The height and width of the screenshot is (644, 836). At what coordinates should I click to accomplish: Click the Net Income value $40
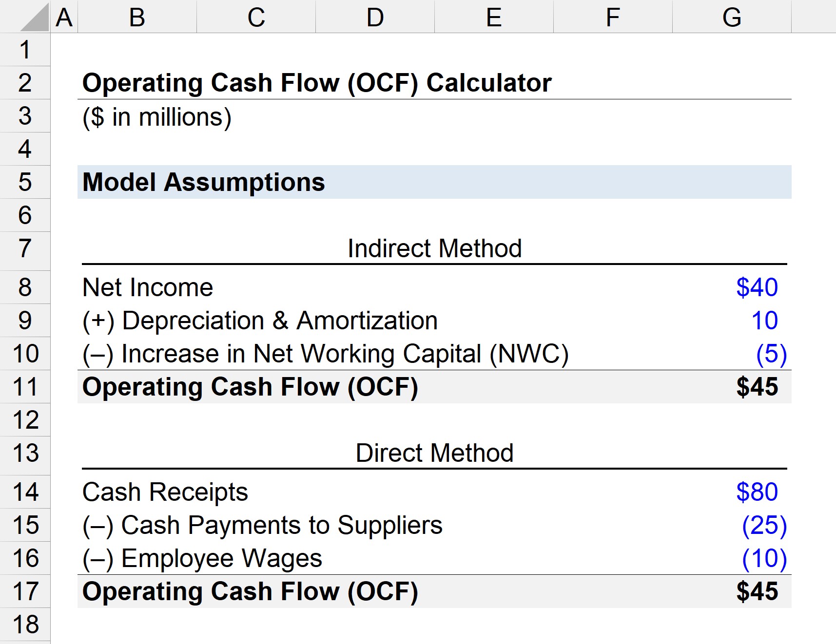757,287
